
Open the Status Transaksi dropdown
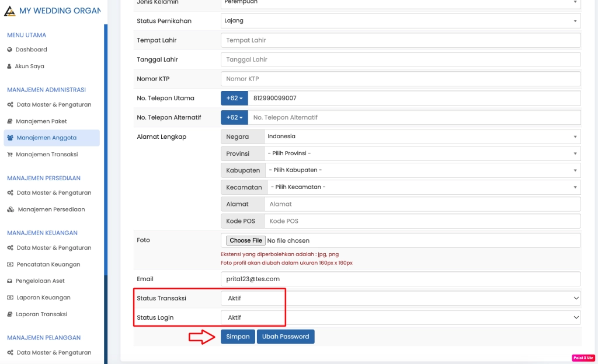tap(401, 298)
